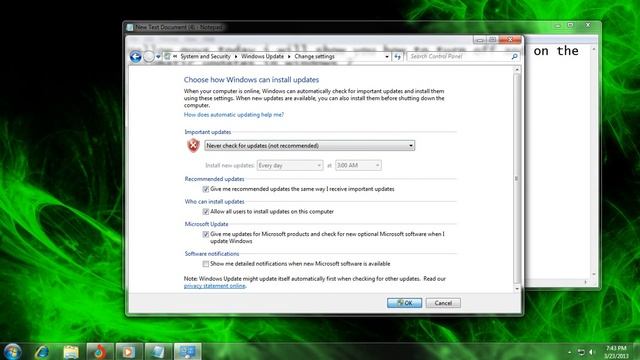The height and width of the screenshot is (360, 640).
Task: Click the Back arrow in Control Panel
Action: (136, 56)
